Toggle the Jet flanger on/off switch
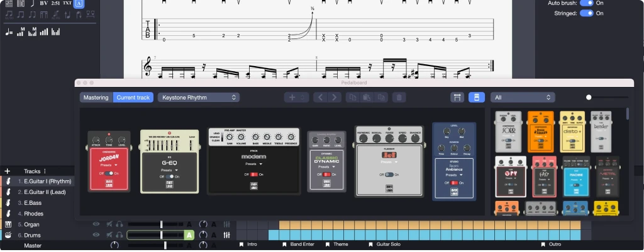The width and height of the screenshot is (644, 252). [389, 174]
